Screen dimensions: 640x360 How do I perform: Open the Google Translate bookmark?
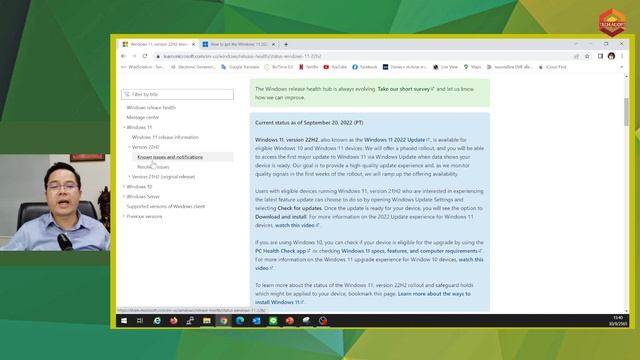[x=240, y=67]
